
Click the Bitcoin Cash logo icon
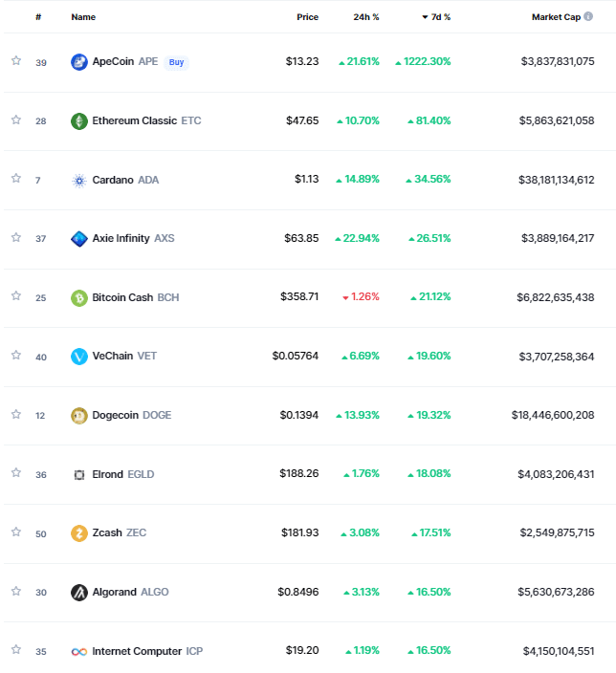[x=79, y=297]
